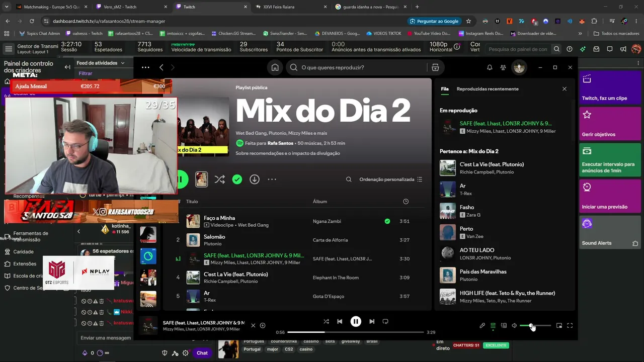Add current song to playlist with plus icon

pos(263,326)
